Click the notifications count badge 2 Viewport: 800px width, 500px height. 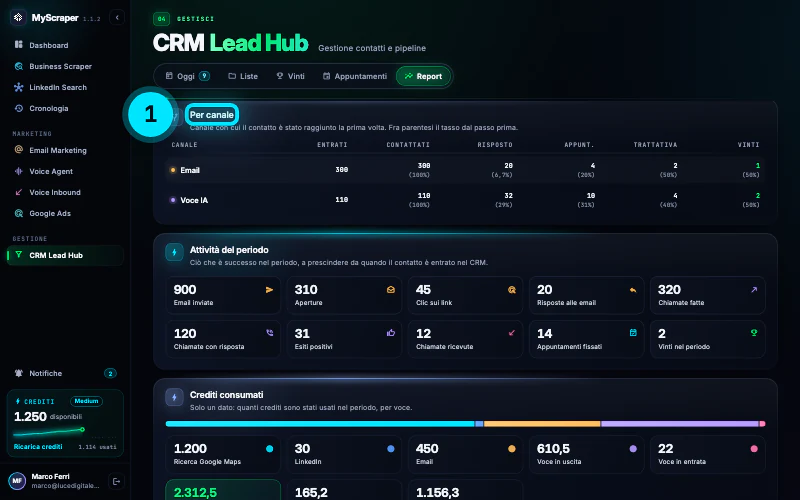[110, 373]
